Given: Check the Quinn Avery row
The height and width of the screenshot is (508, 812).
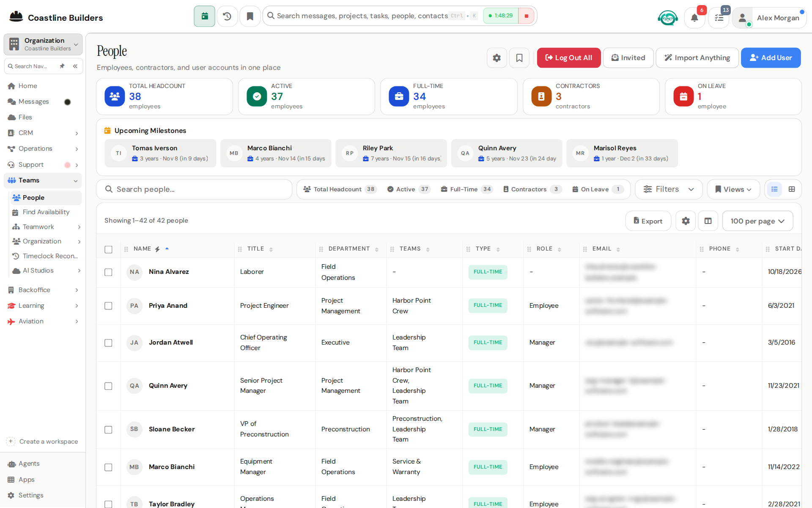Looking at the screenshot, I should [108, 386].
